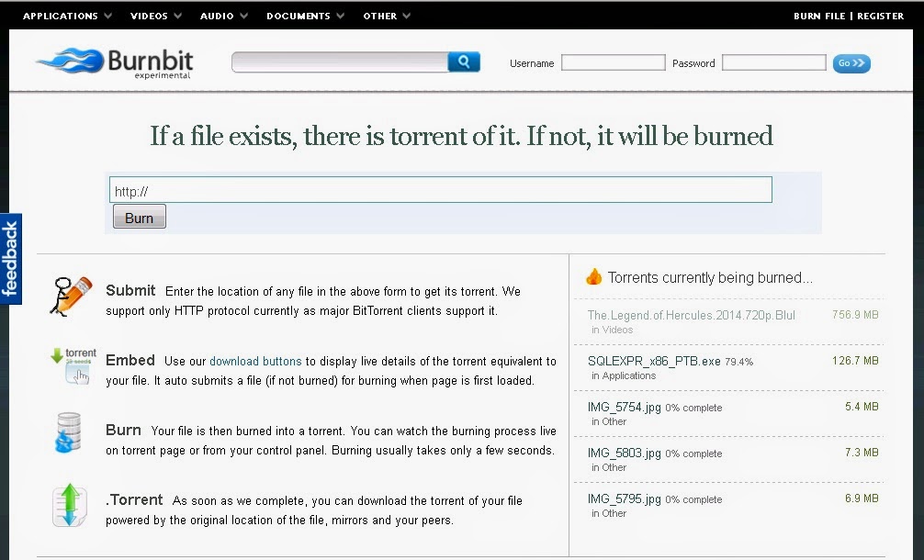The image size is (924, 560).
Task: Click the SQLEXPR_x86_PTB.exe burning progress entry
Action: [x=655, y=361]
